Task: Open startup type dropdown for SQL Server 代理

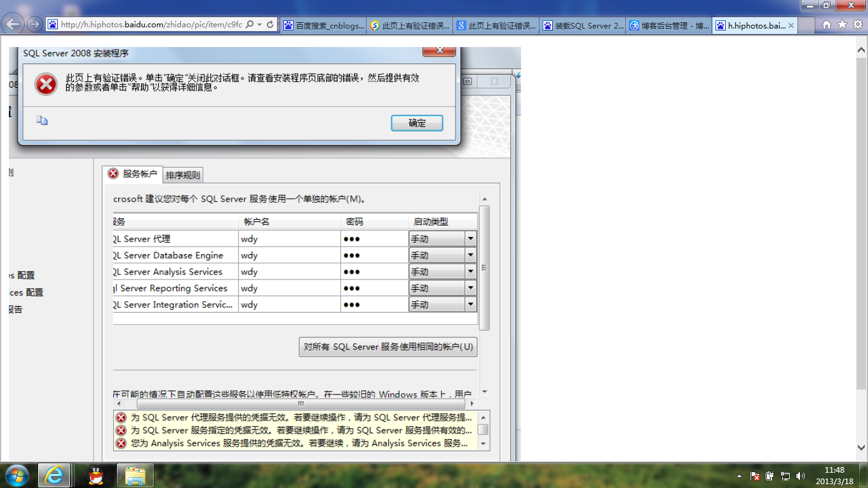Action: pos(470,239)
